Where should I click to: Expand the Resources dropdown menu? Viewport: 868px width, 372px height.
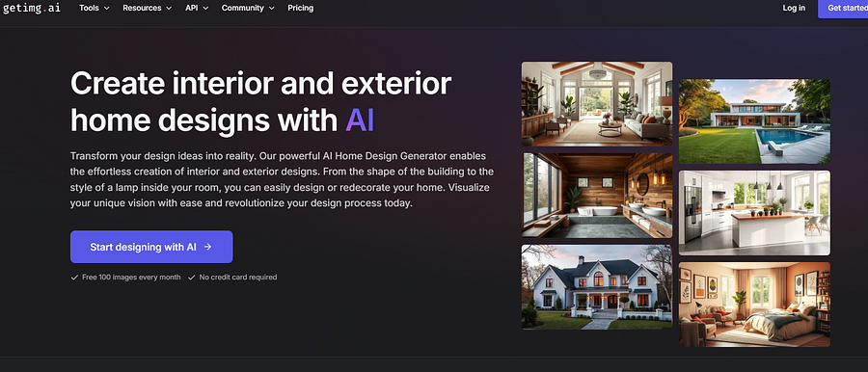coord(148,8)
